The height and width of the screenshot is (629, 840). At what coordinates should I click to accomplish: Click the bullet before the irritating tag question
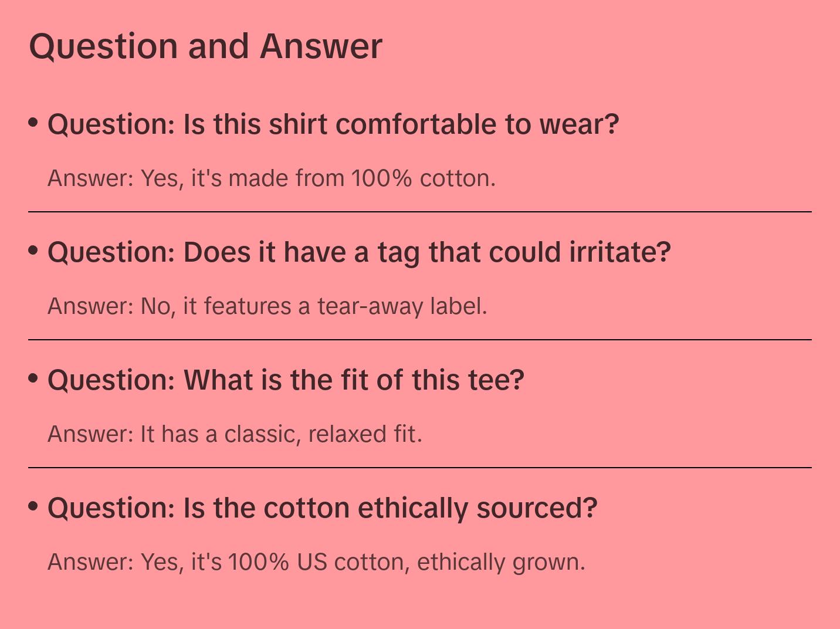pos(33,251)
